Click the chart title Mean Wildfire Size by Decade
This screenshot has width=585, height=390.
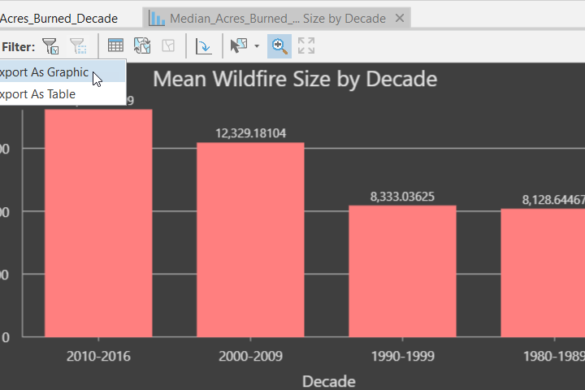point(295,79)
